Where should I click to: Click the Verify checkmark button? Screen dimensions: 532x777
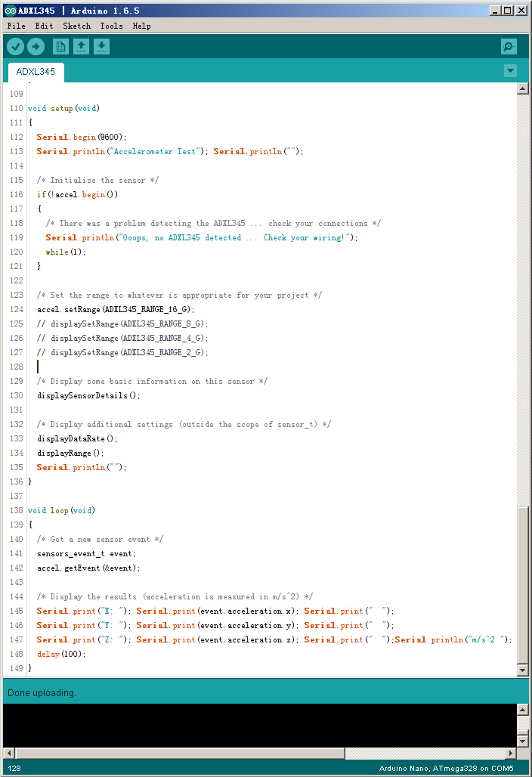tap(15, 47)
